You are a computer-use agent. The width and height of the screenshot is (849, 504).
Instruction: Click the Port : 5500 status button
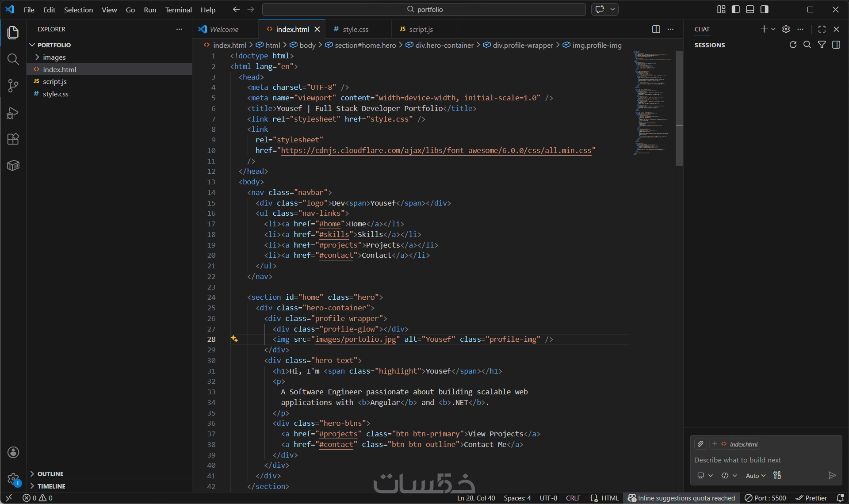[765, 498]
